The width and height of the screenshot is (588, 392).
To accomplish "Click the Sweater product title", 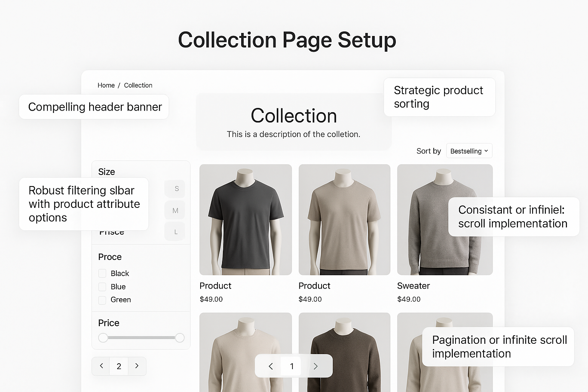I will [x=413, y=286].
